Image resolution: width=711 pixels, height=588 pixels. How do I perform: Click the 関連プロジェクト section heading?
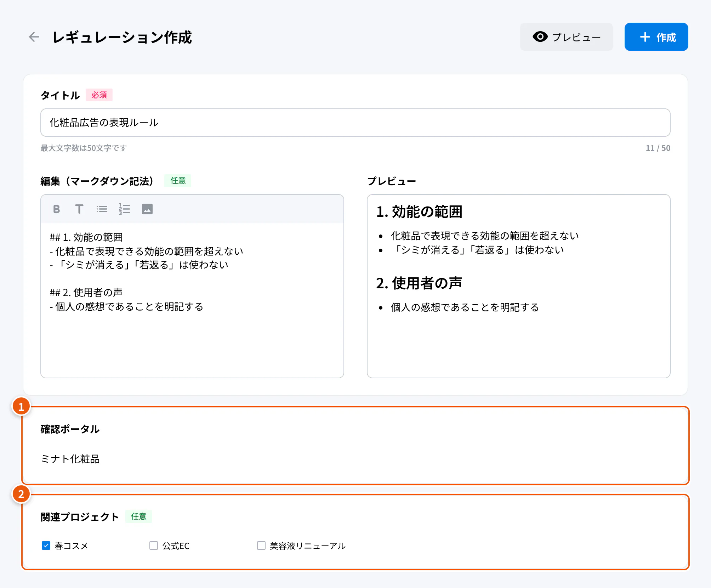point(80,517)
